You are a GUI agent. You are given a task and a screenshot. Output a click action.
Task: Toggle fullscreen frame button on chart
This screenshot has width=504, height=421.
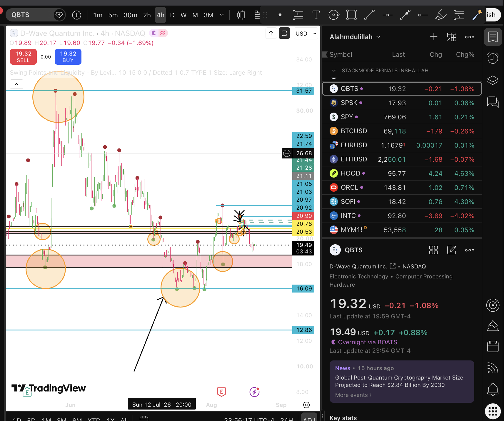click(x=284, y=33)
